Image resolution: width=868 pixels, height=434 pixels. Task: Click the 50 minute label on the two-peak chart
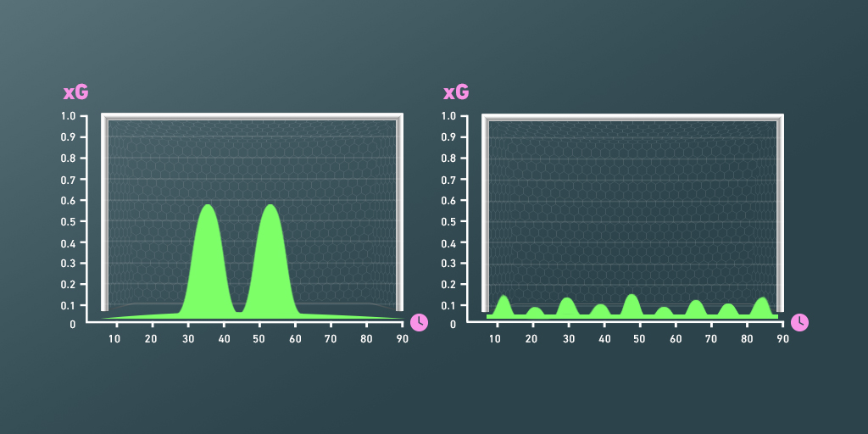259,339
